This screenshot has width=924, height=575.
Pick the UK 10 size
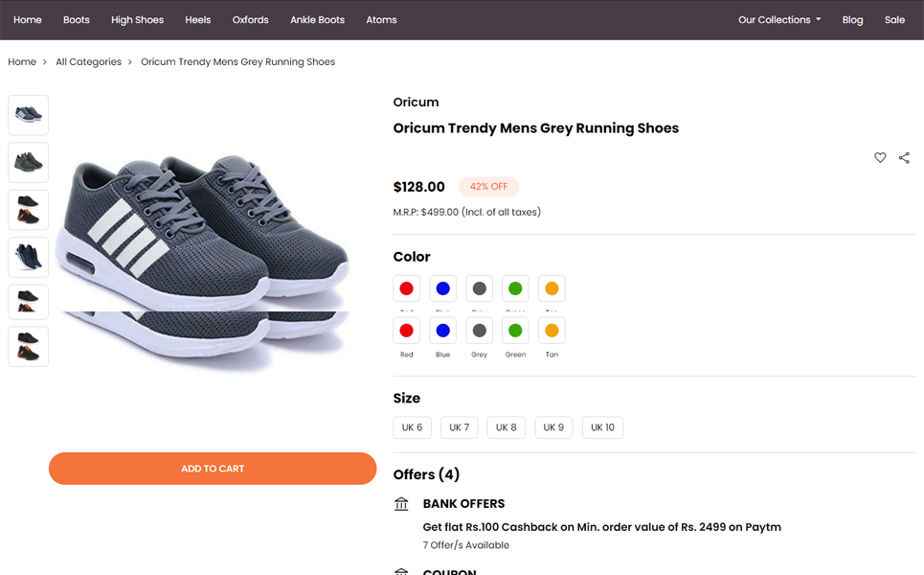(x=602, y=427)
